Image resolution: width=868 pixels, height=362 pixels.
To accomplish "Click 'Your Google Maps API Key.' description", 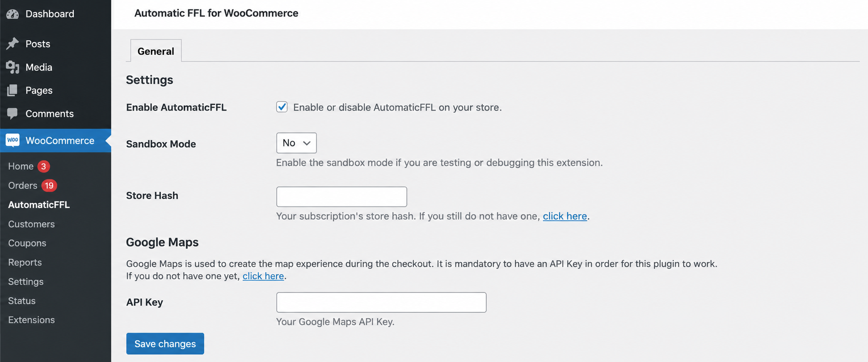I will tap(335, 322).
